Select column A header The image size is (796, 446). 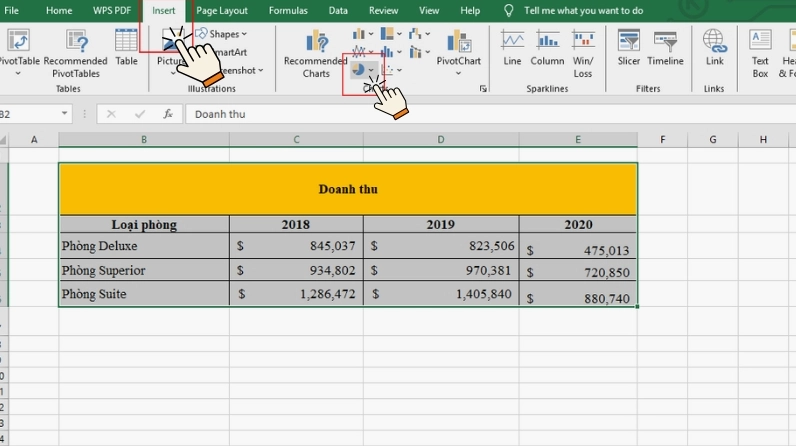point(34,140)
